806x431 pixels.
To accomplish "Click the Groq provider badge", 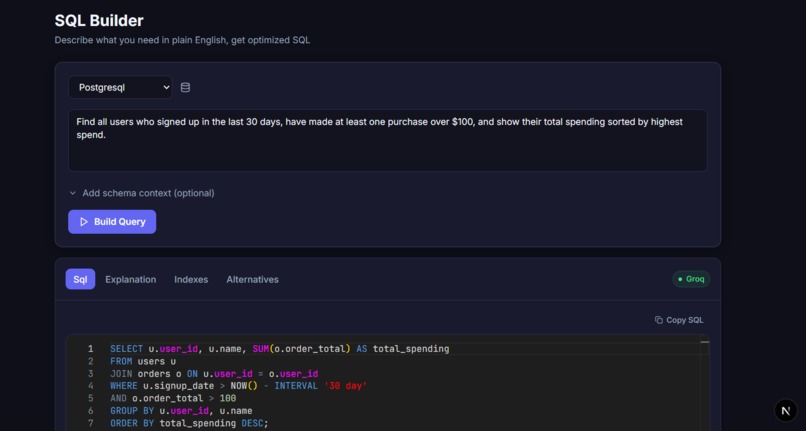I will (691, 279).
